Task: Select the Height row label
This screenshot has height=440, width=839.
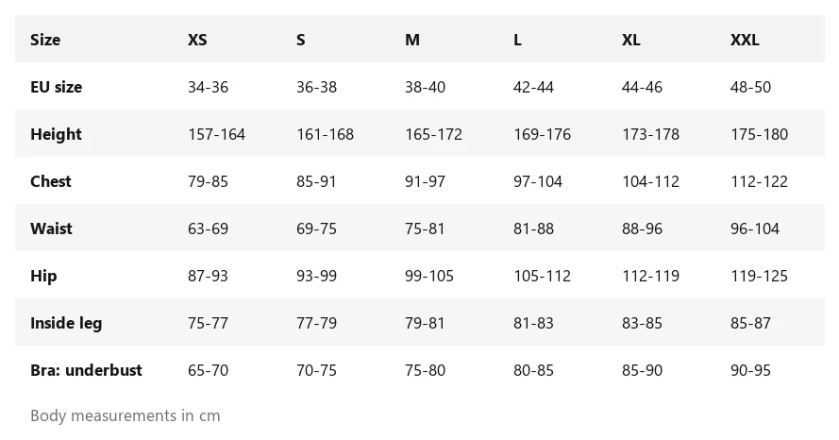Action: [56, 134]
